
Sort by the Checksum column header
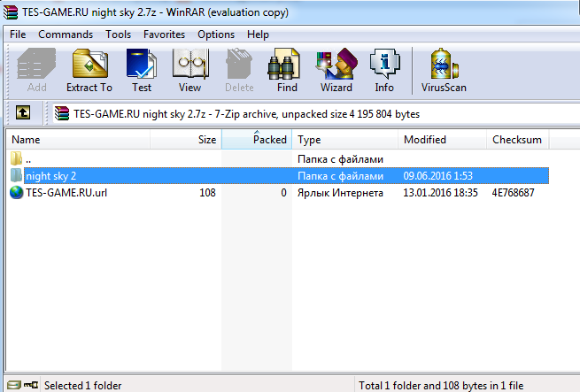point(517,140)
